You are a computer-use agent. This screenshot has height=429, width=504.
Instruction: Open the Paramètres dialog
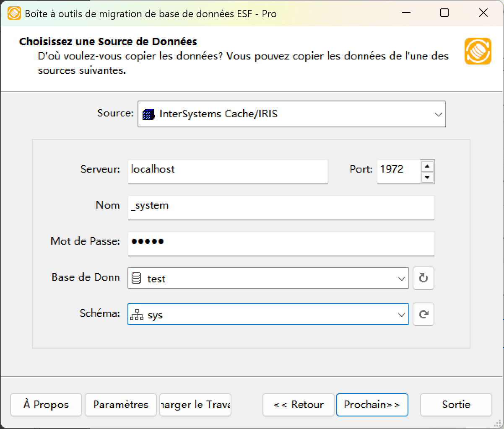(120, 405)
